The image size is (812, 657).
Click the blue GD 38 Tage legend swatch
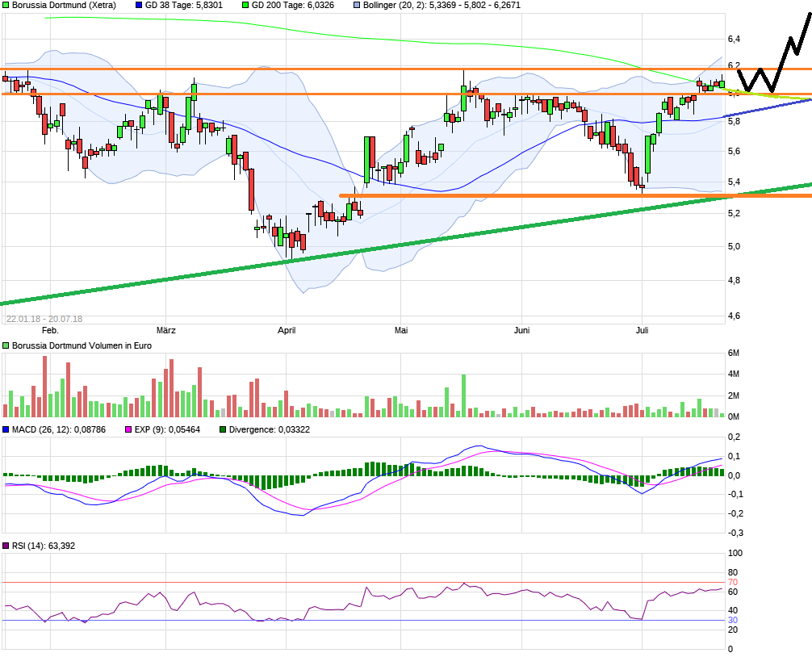click(x=138, y=5)
